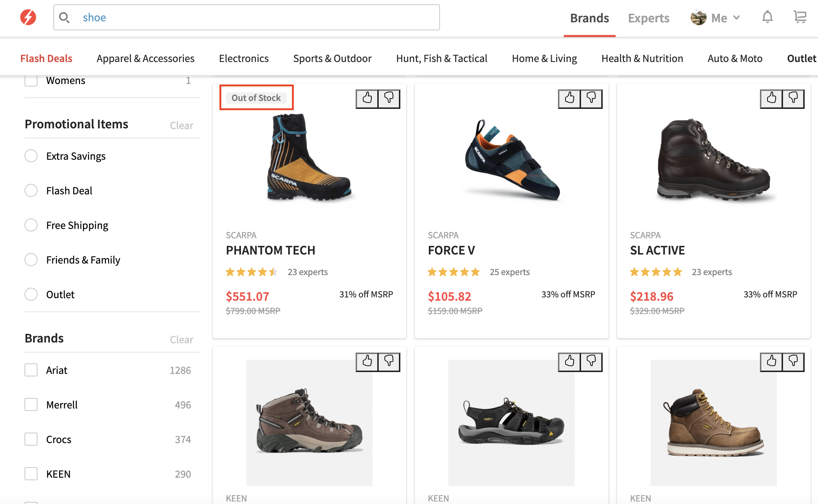The image size is (818, 504).
Task: Open the Electronics category
Action: tap(244, 58)
